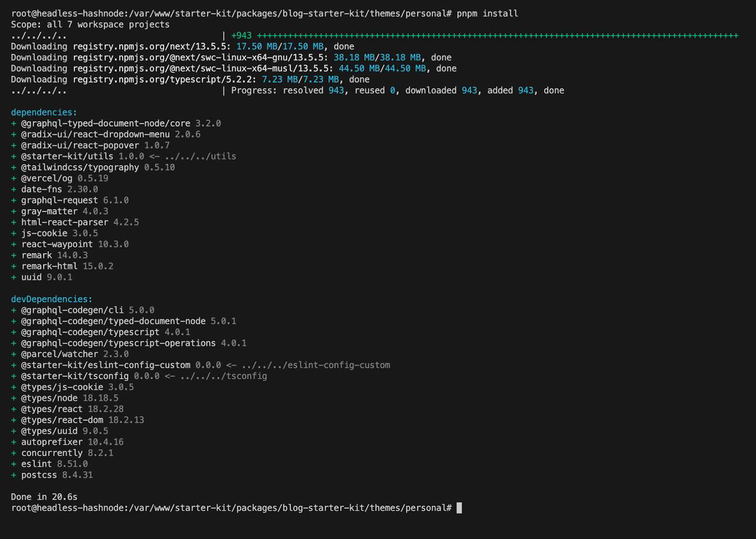756x539 pixels.
Task: Click the swc-linux-x64-gnu download URL
Action: tap(200, 58)
